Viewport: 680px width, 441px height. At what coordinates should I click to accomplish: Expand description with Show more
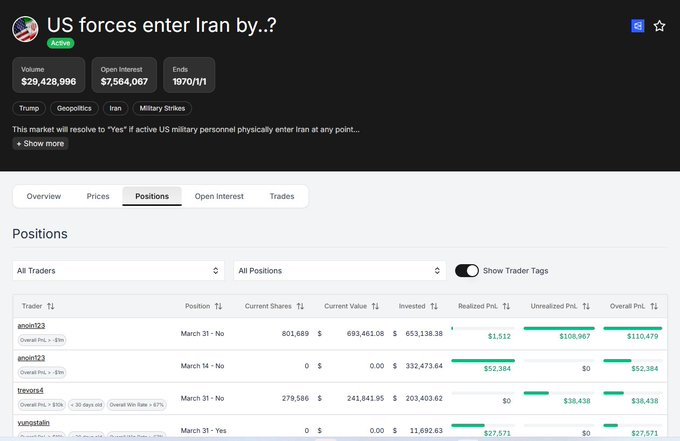pyautogui.click(x=40, y=144)
